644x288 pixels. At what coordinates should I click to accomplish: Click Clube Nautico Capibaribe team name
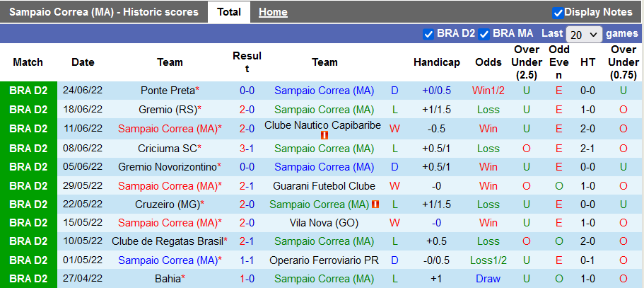322,125
